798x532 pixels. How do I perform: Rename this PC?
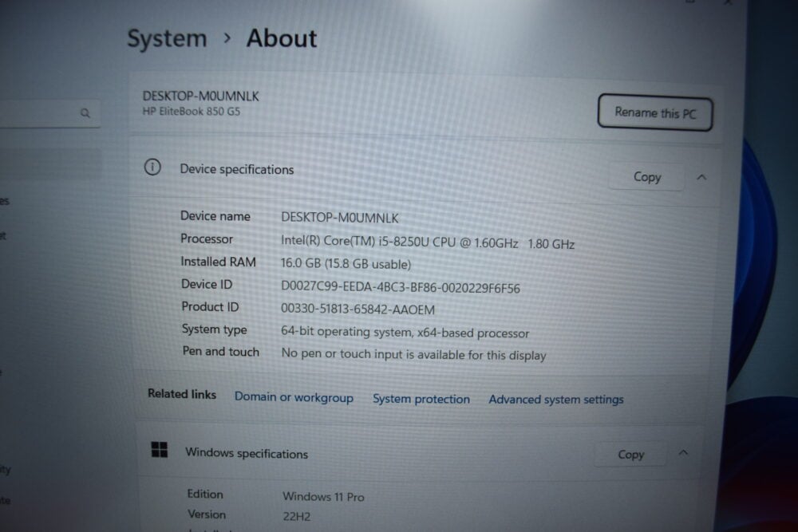click(655, 112)
